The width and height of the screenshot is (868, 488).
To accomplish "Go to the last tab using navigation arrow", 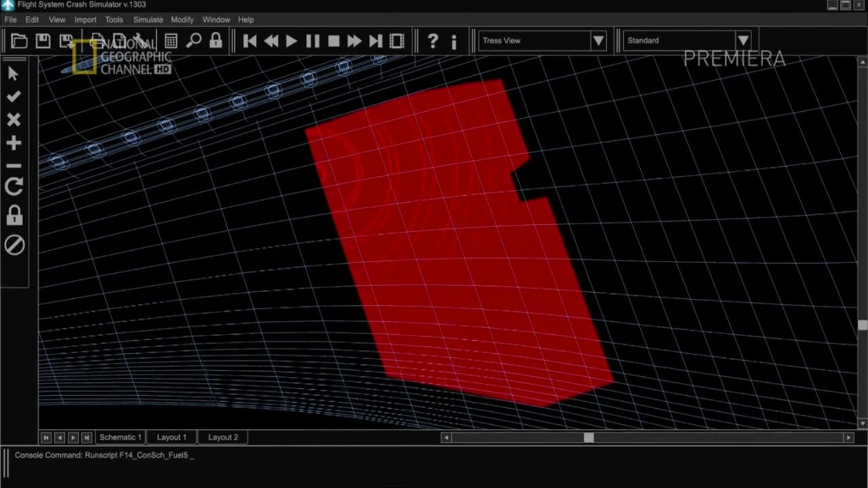I will point(87,438).
